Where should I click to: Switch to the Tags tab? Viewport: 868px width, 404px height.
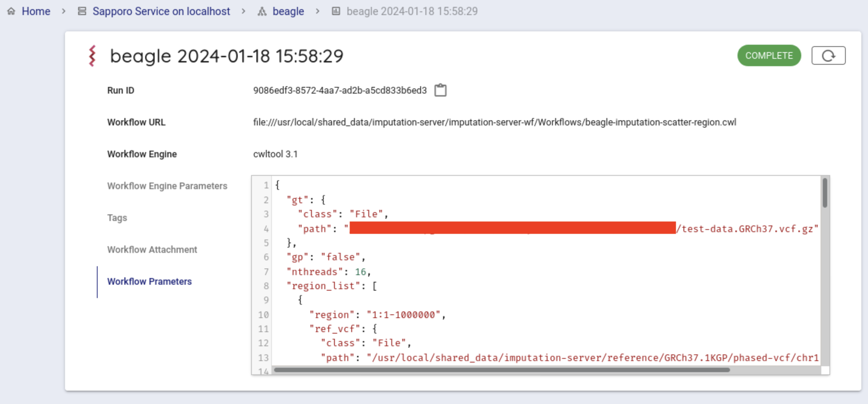pyautogui.click(x=117, y=218)
